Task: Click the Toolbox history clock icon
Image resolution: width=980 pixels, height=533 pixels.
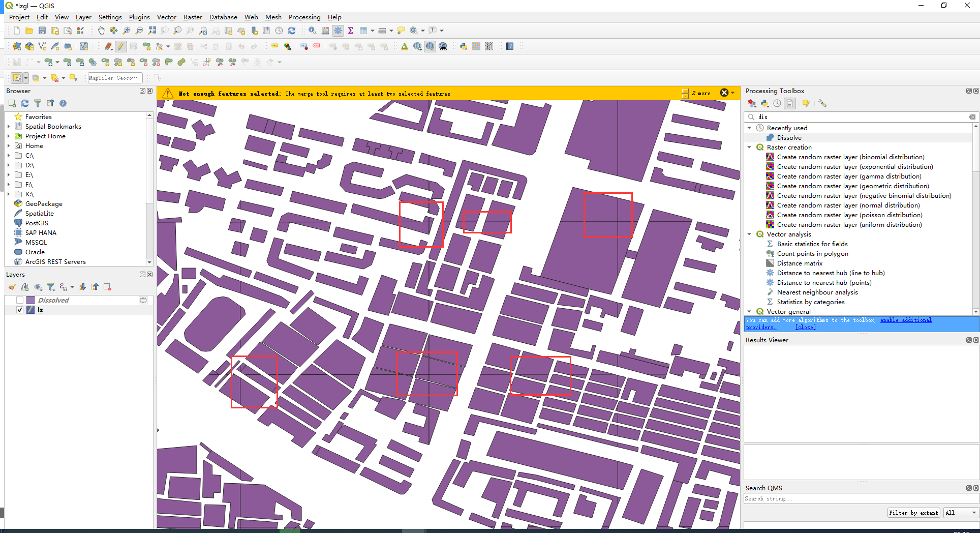Action: 777,103
